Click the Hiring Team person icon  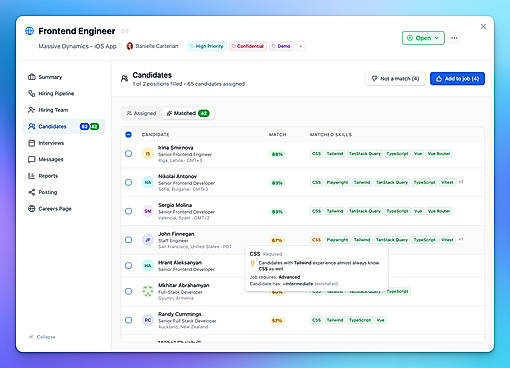tap(32, 110)
